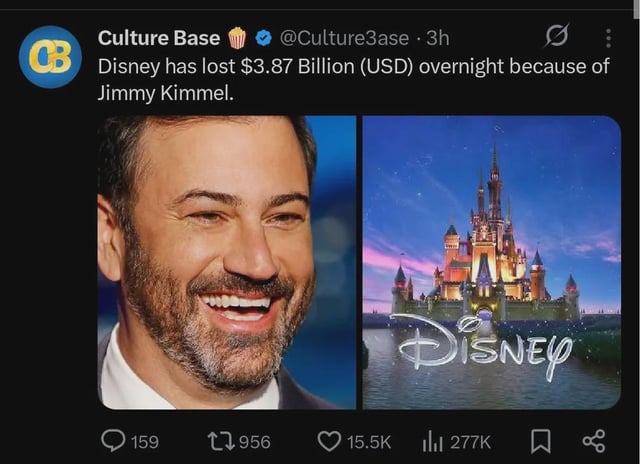The width and height of the screenshot is (640, 464).
Task: Open the @Culture3ase handle link
Action: [x=344, y=38]
